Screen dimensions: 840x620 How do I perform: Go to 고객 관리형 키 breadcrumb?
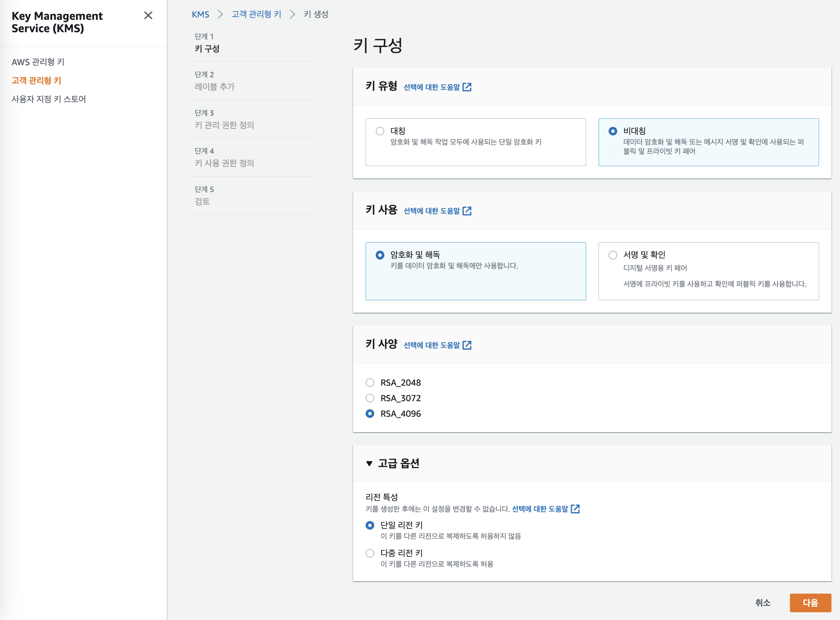pyautogui.click(x=256, y=14)
